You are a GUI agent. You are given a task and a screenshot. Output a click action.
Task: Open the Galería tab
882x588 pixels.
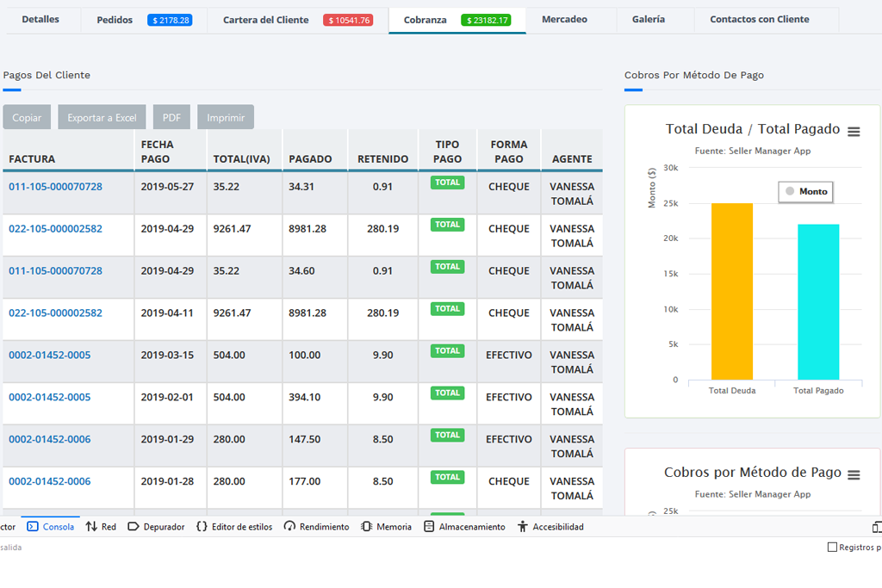click(x=648, y=20)
